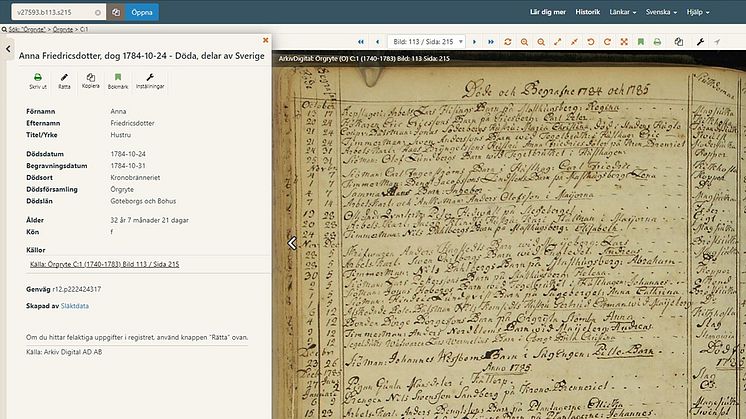746x419 pixels.
Task: Copy source using black toolbar copy icon
Action: pos(679,42)
